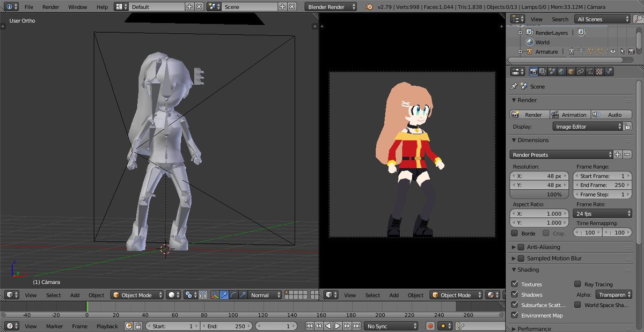Toggle the Environment Map checkbox

pos(515,315)
